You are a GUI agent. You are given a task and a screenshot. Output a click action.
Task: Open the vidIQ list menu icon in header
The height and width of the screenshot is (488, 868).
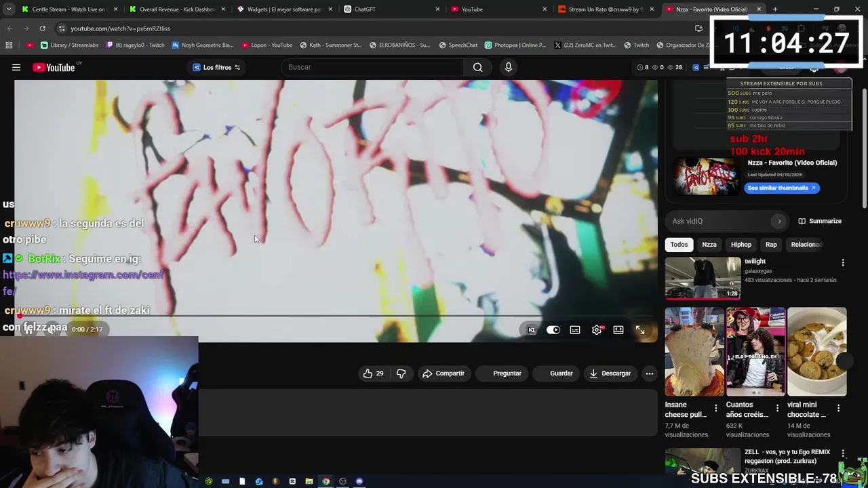click(707, 67)
